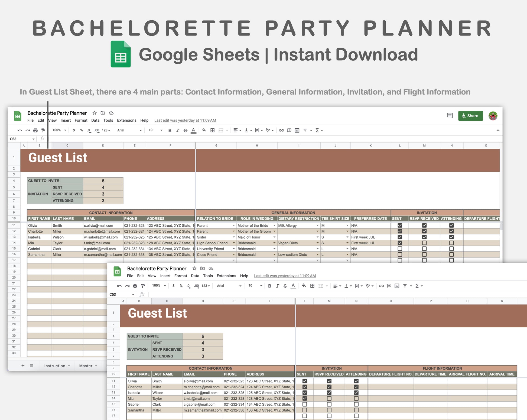Open Mia's Tee Shirt Size dropdown

click(347, 243)
